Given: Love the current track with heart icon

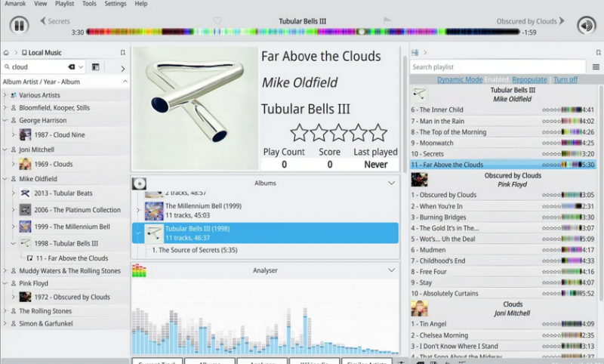Looking at the screenshot, I should pos(217,21).
